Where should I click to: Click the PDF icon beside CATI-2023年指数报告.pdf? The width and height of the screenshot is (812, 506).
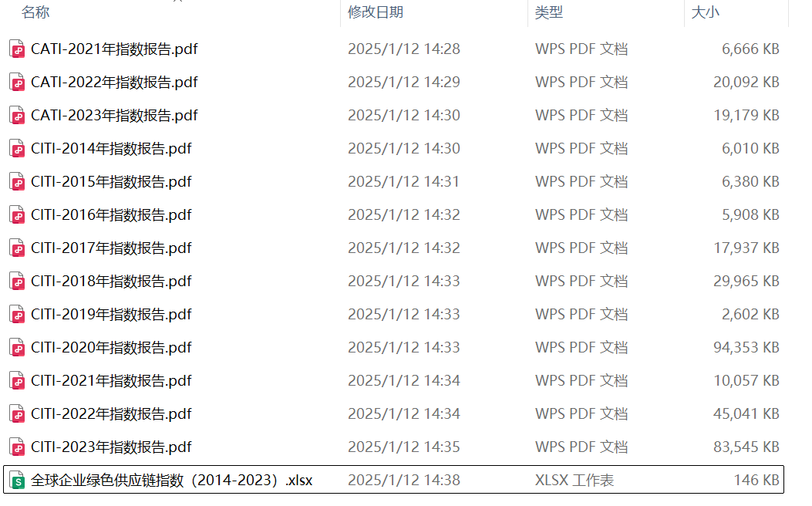pos(18,116)
